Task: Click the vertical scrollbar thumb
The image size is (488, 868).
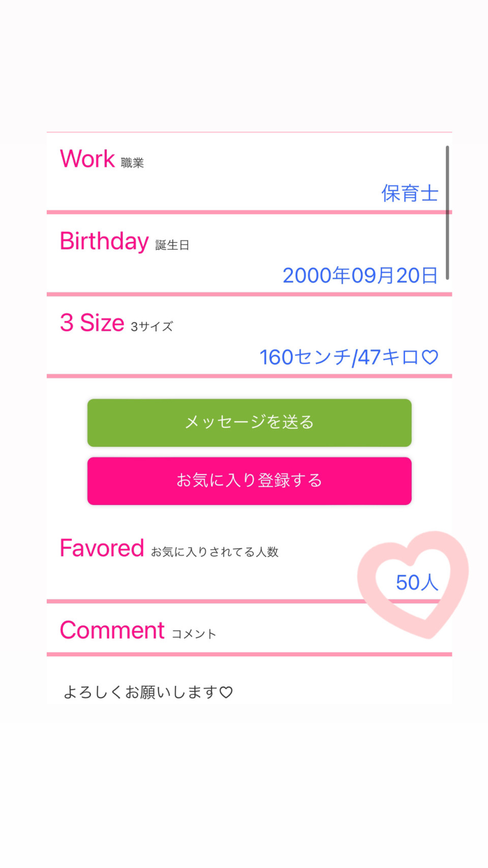Action: click(x=447, y=213)
